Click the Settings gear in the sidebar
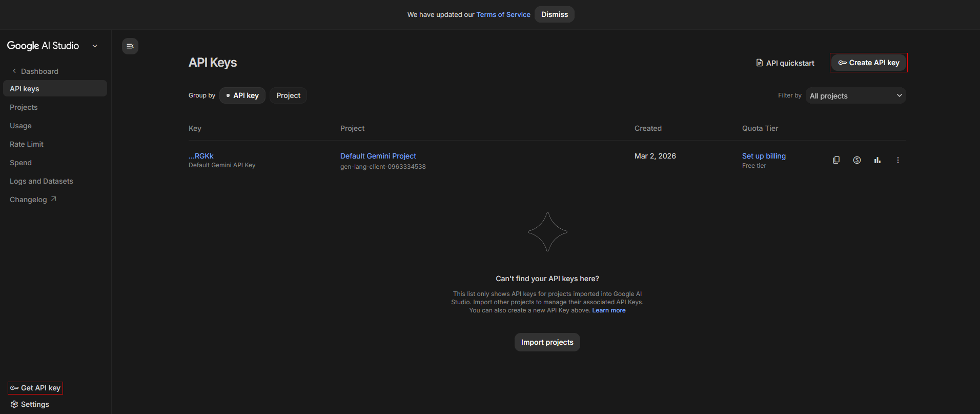This screenshot has width=980, height=414. coord(30,404)
